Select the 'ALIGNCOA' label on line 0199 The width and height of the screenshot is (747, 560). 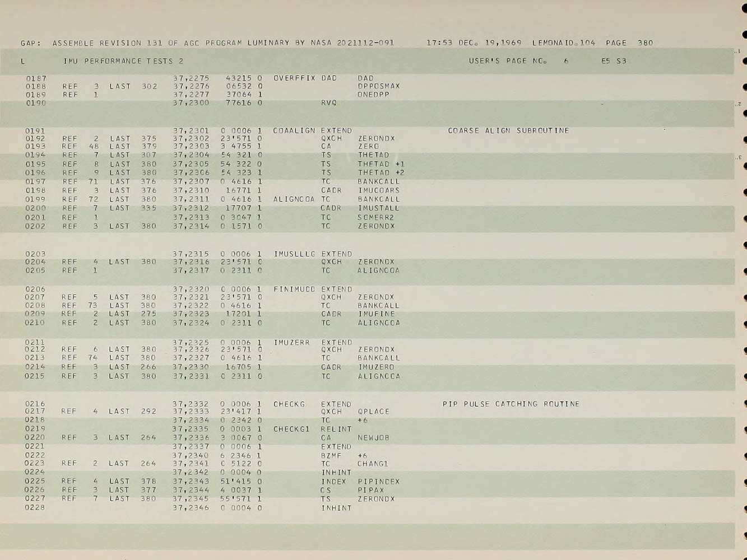coord(294,199)
